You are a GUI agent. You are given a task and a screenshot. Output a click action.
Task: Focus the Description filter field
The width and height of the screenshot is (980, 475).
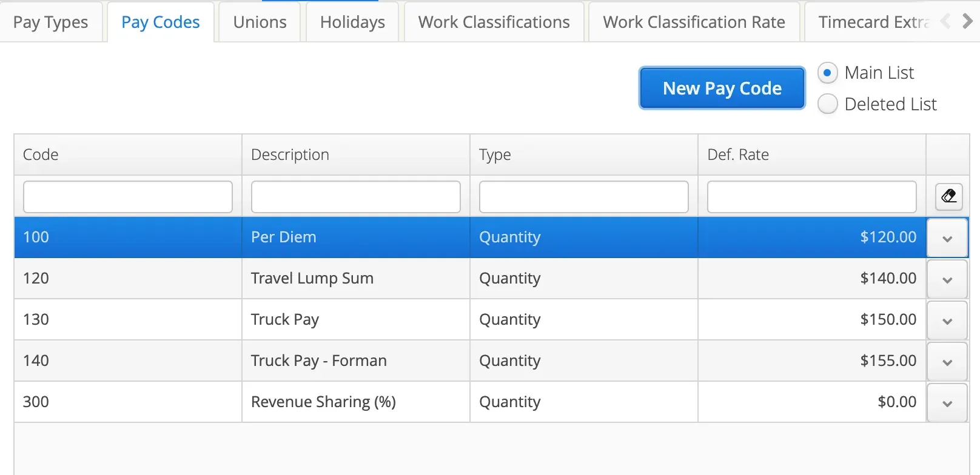pos(356,197)
